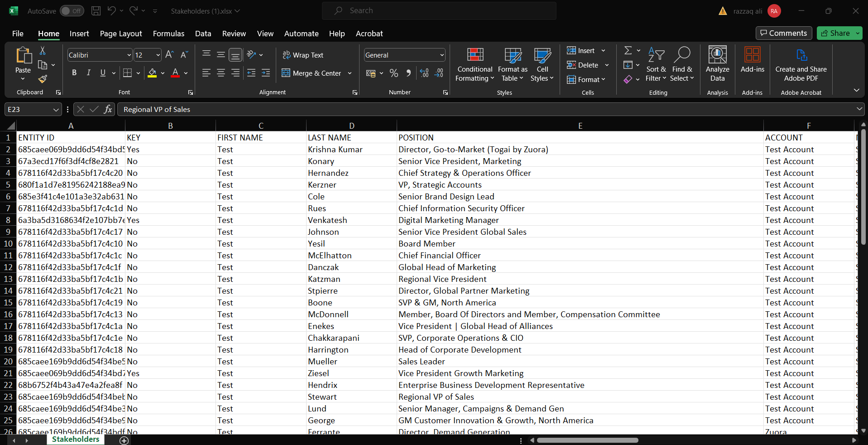The image size is (868, 445).
Task: Expand the Name Box dropdown for E23
Action: pos(56,109)
